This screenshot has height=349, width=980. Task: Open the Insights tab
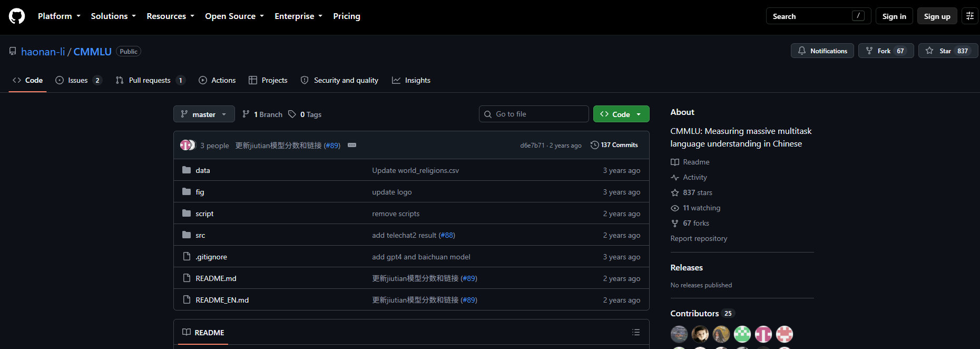411,80
